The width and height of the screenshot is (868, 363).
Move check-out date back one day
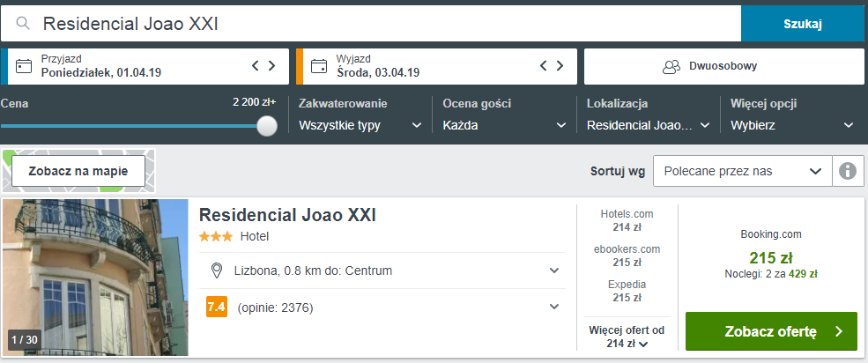[x=543, y=66]
